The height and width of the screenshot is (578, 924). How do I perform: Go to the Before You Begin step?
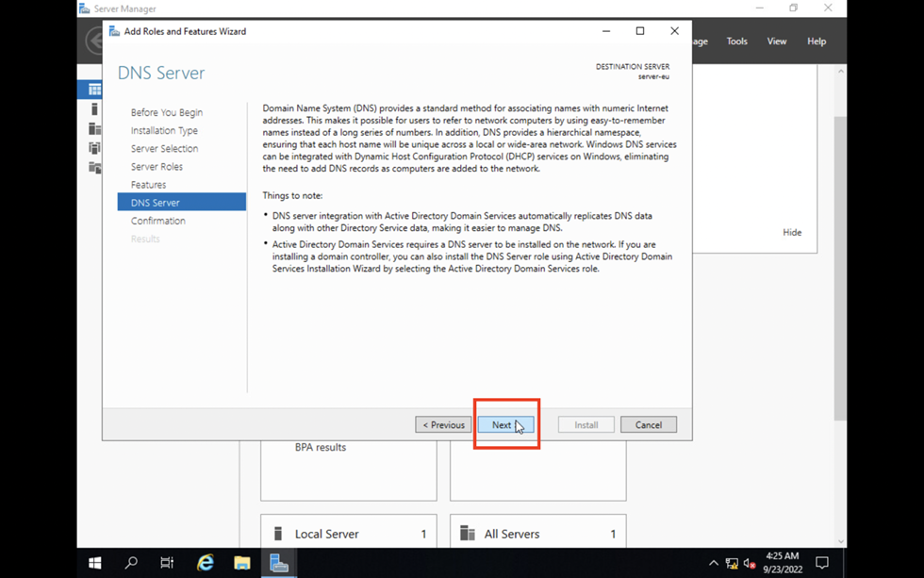pyautogui.click(x=166, y=112)
